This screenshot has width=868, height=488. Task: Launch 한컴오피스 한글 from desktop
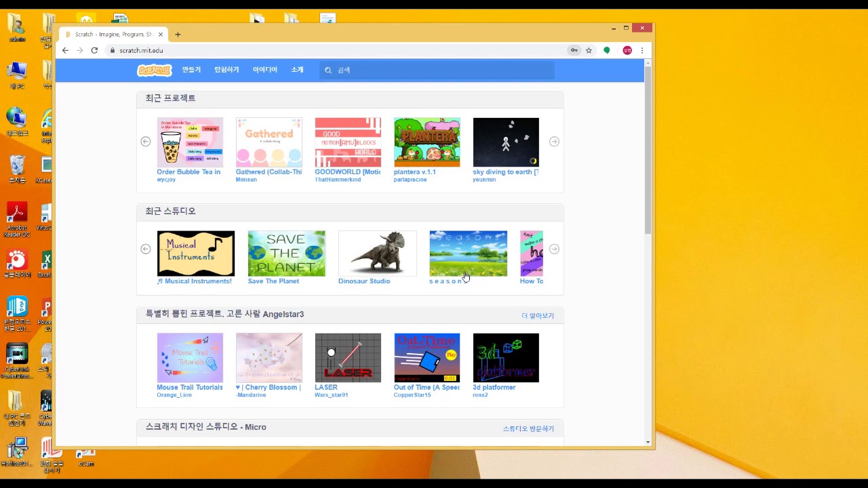(16, 314)
